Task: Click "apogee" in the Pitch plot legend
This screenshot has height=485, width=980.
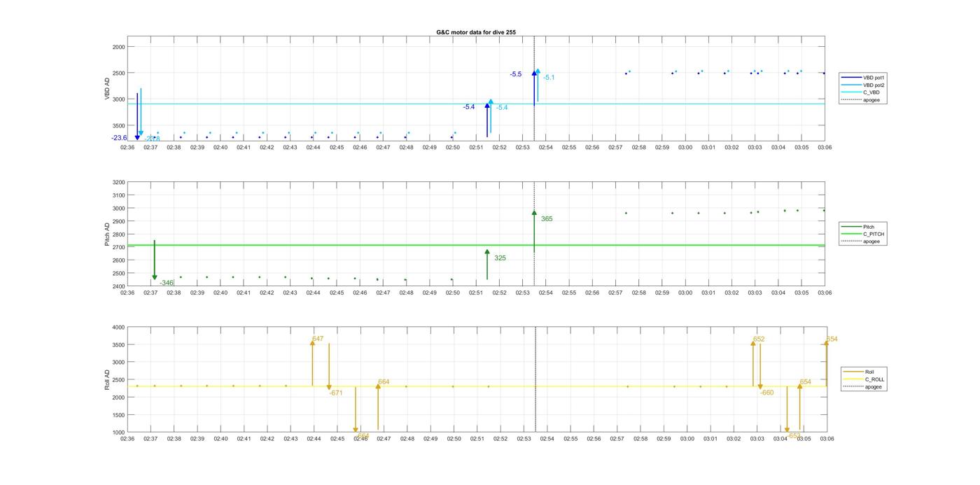Action: 861,241
